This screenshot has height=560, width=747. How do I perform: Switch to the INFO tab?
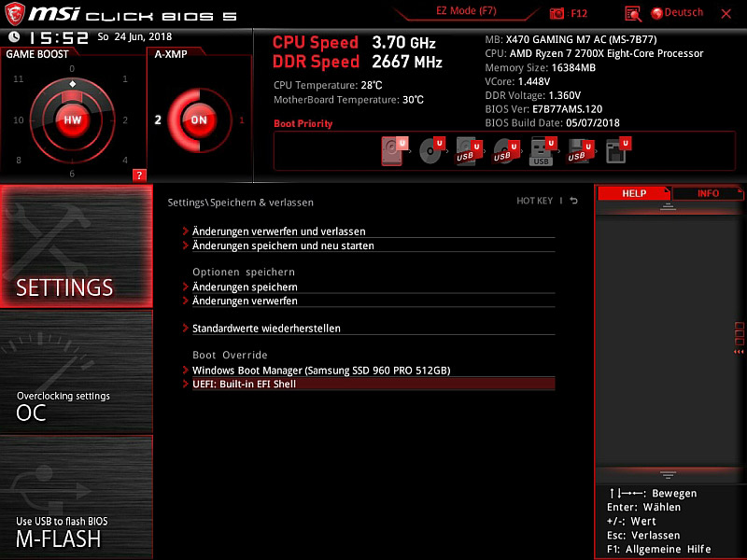coord(708,193)
